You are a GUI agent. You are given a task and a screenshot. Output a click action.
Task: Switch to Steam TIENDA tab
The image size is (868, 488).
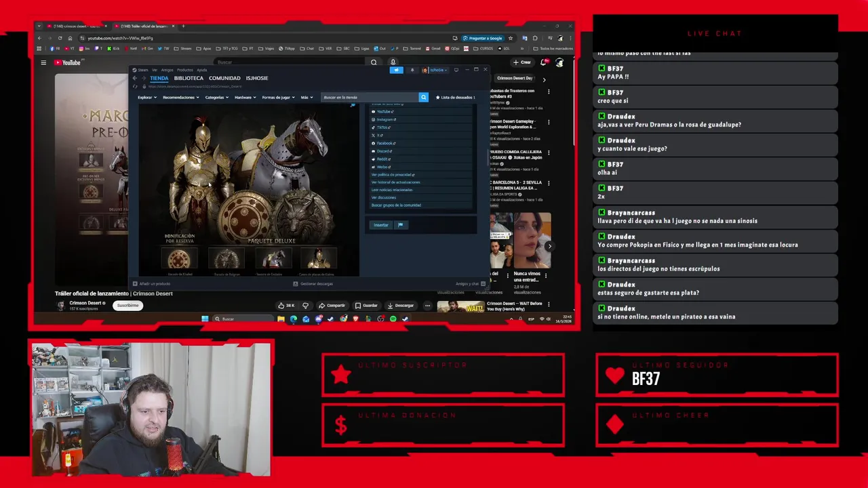click(x=159, y=78)
